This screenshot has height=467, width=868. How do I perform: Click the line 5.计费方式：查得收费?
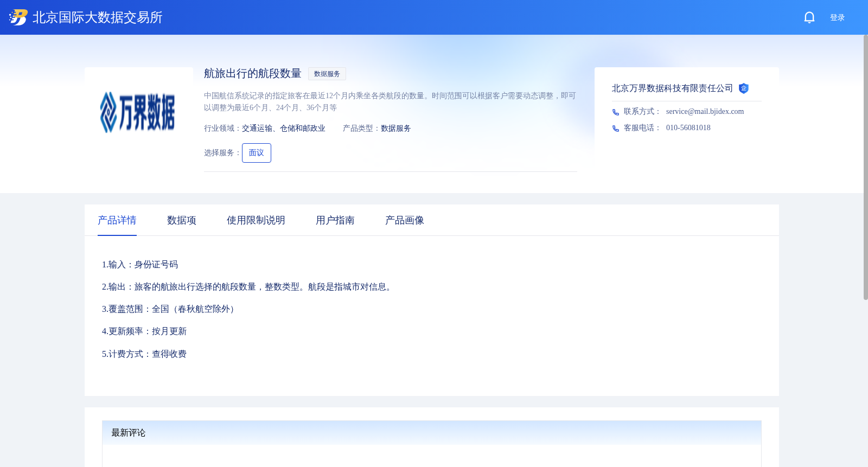[x=144, y=354]
